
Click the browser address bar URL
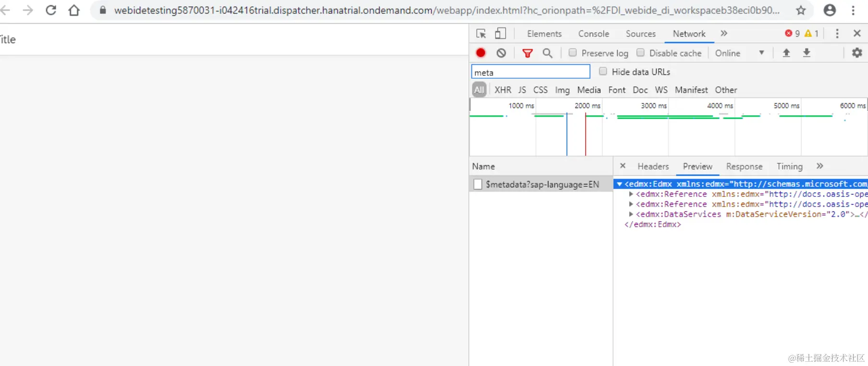coord(446,10)
